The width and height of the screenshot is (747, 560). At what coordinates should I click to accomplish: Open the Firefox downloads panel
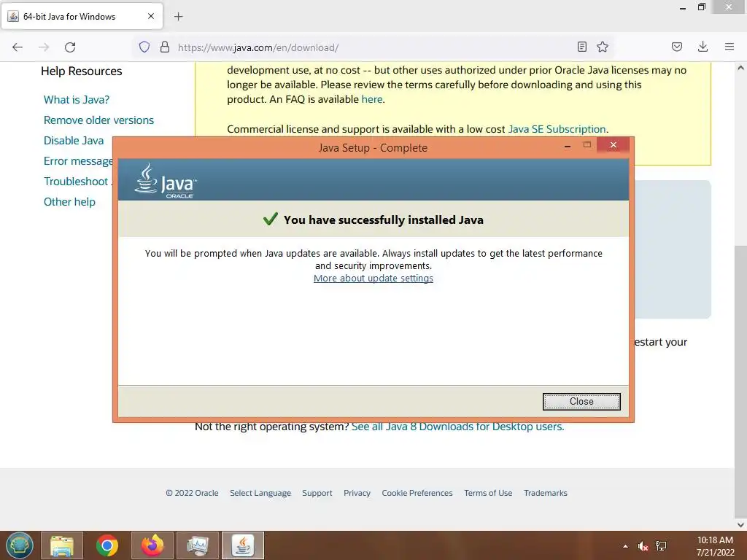[703, 47]
